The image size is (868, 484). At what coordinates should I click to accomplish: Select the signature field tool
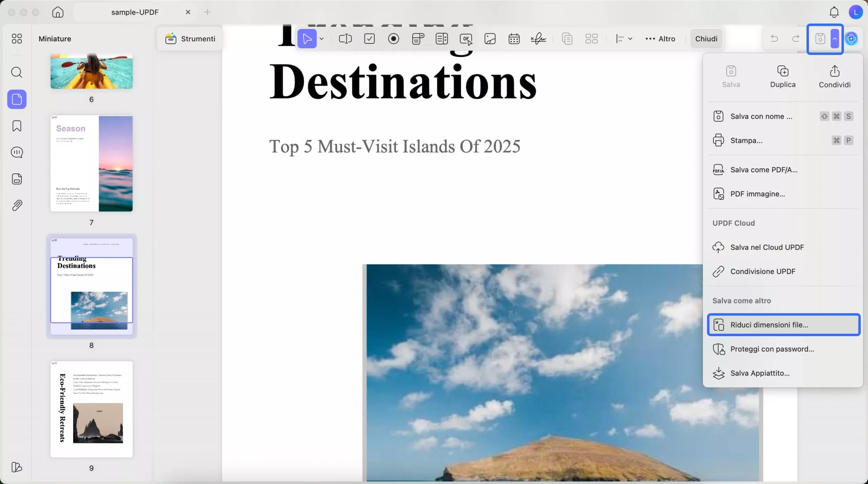(538, 39)
